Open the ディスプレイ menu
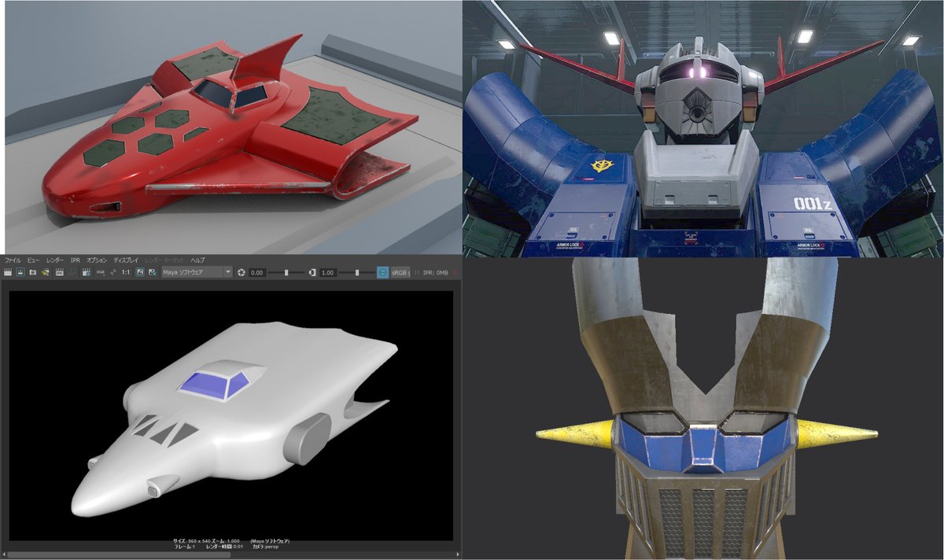The width and height of the screenshot is (944, 560). 126,260
